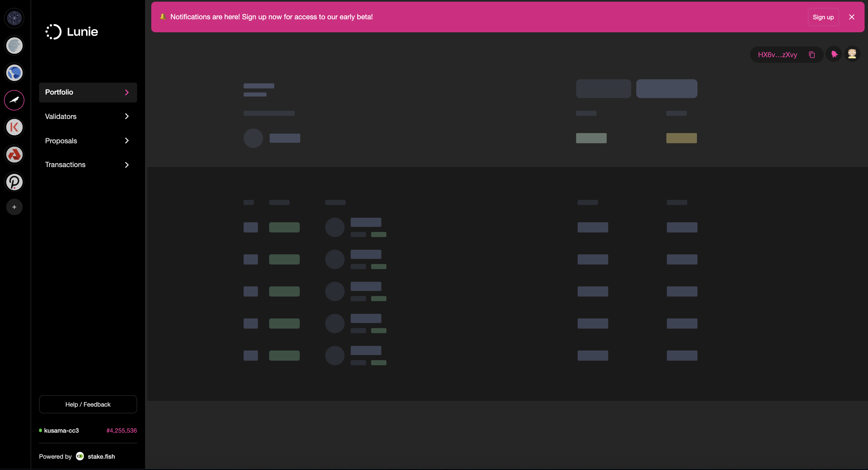Select the blue globe Terra network icon
The image size is (868, 470).
(x=14, y=73)
